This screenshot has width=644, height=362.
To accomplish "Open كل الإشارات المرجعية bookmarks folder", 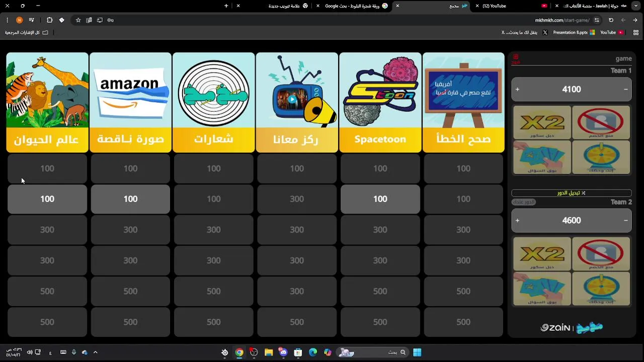I will 27,32.
